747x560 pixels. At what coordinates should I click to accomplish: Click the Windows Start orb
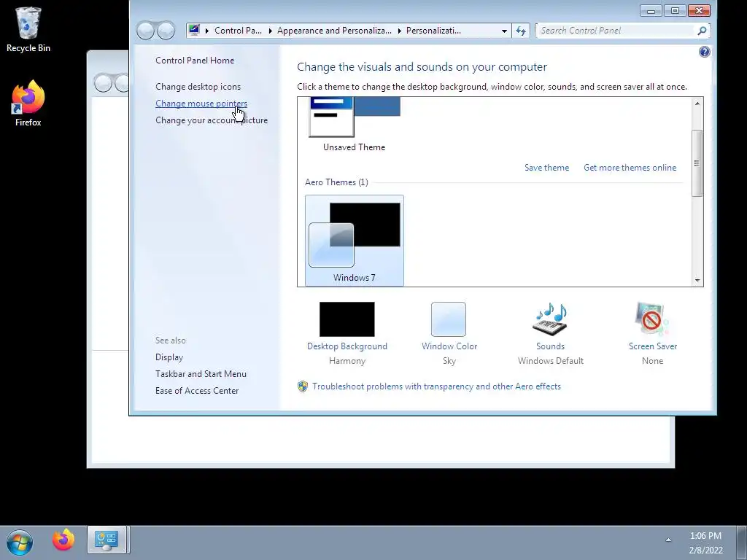click(20, 542)
